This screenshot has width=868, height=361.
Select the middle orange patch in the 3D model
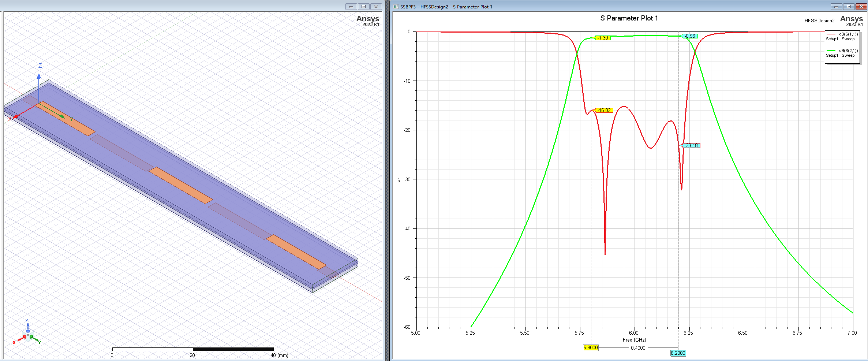181,185
